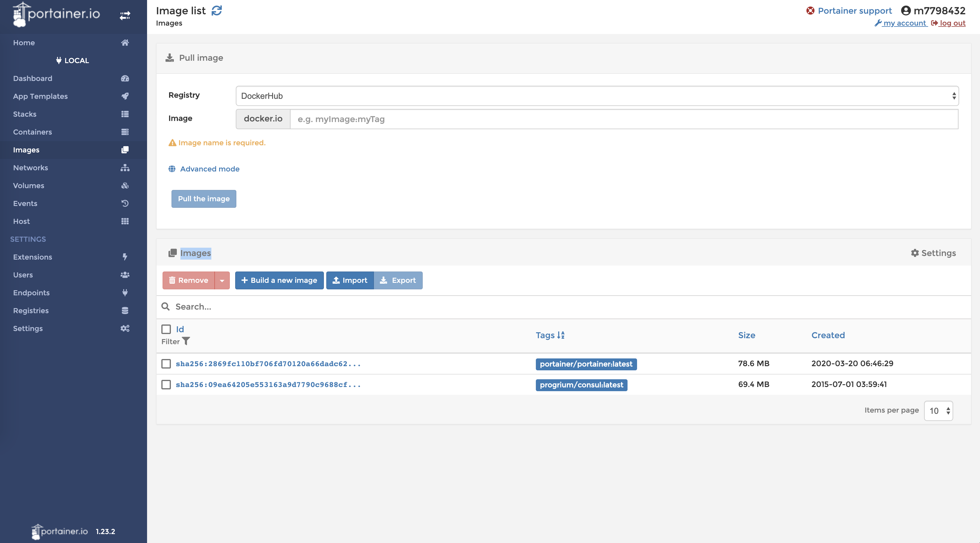980x543 pixels.
Task: Toggle the select-all checkbox beside Id
Action: [166, 329]
